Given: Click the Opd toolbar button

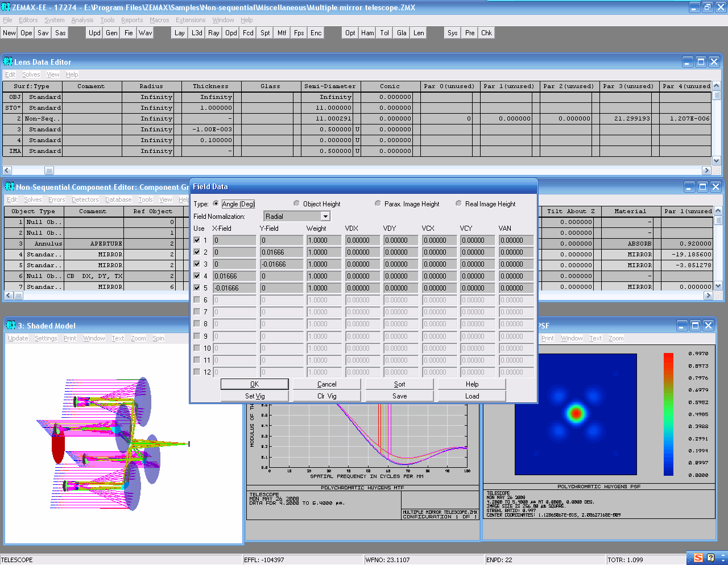Looking at the screenshot, I should click(231, 33).
